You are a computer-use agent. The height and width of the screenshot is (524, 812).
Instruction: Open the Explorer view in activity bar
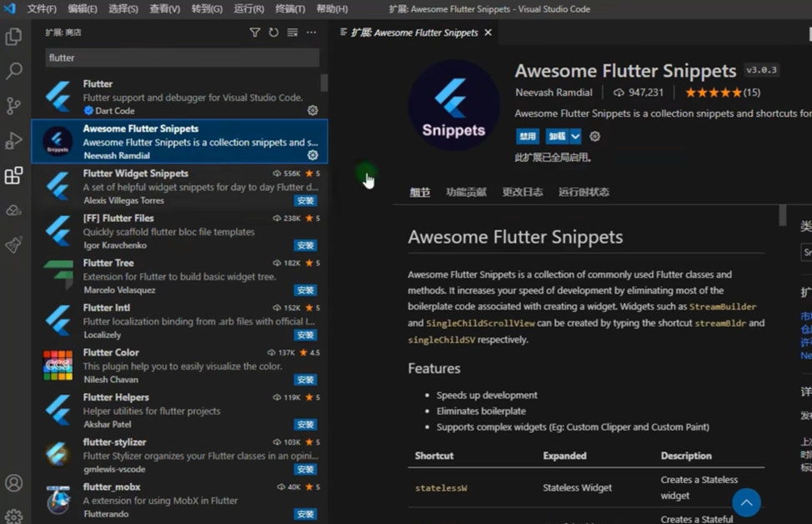[13, 37]
